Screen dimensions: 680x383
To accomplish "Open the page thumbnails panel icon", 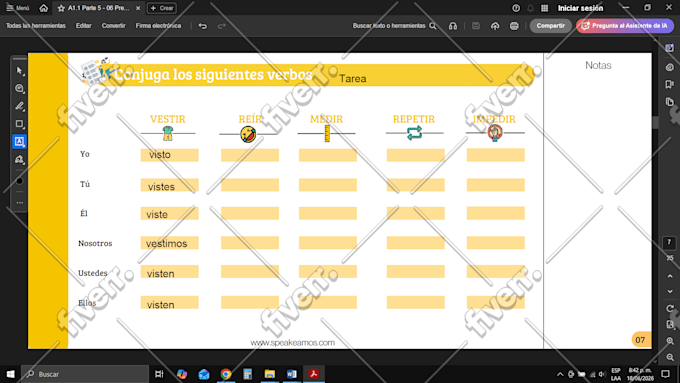I will coord(670,102).
